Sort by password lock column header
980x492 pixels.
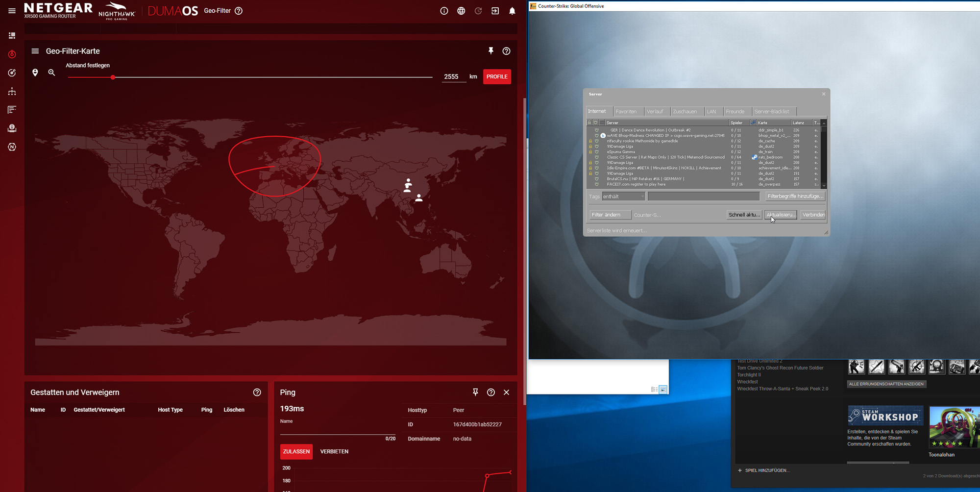tap(590, 123)
